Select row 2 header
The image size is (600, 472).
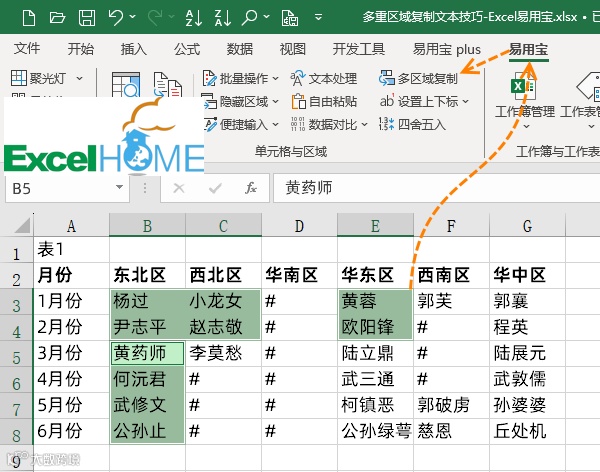click(x=16, y=276)
